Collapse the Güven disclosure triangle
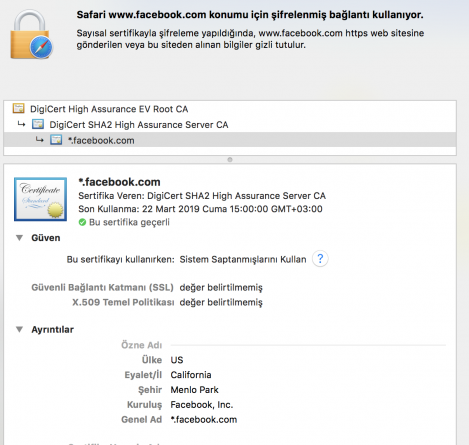Screen dimensions: 469x445 tap(19, 238)
